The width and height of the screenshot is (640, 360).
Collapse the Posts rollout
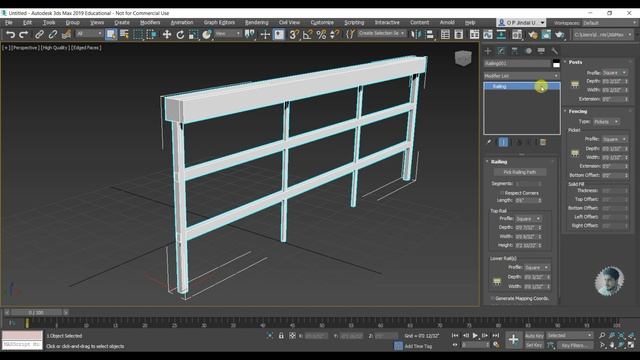576,62
